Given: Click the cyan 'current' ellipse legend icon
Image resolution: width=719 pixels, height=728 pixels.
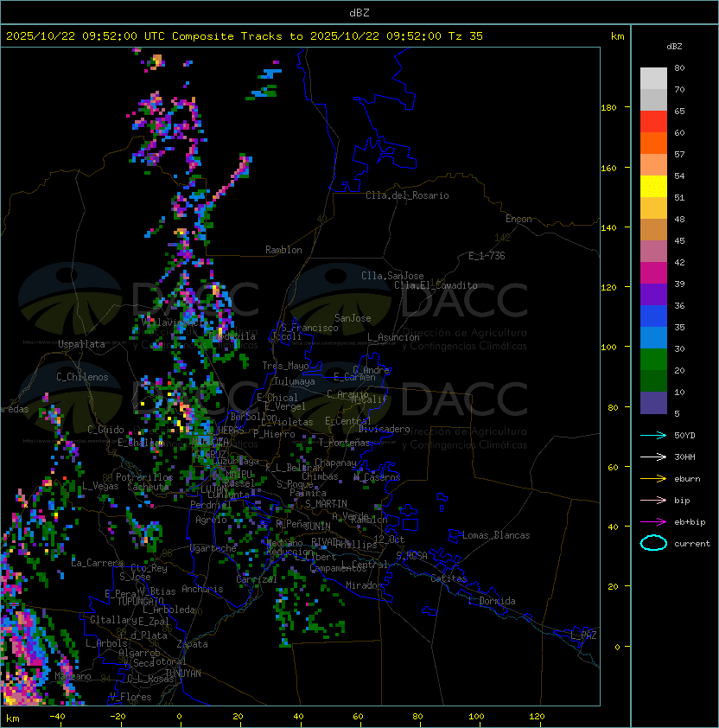Looking at the screenshot, I should tap(653, 543).
